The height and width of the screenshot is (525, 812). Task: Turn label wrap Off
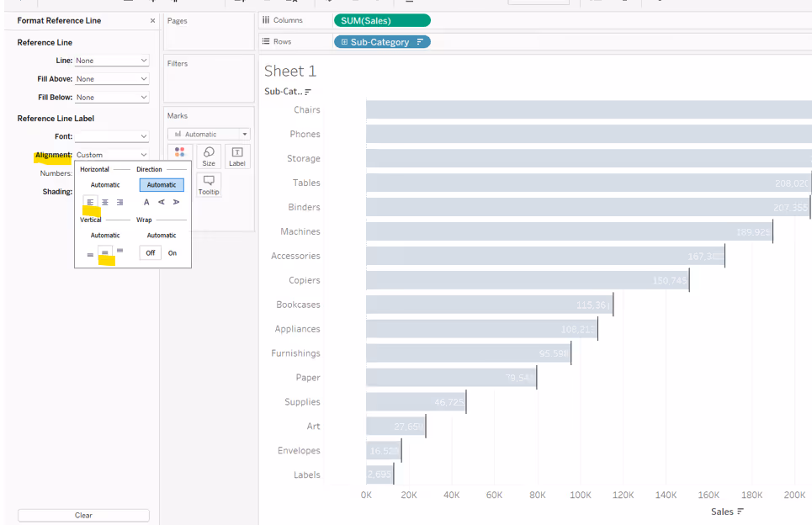[150, 253]
